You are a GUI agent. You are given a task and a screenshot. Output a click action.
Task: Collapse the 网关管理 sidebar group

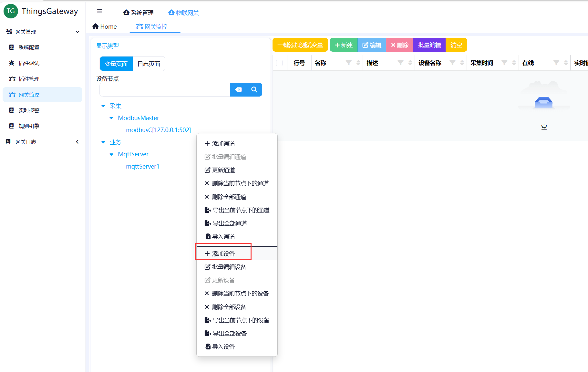point(77,32)
